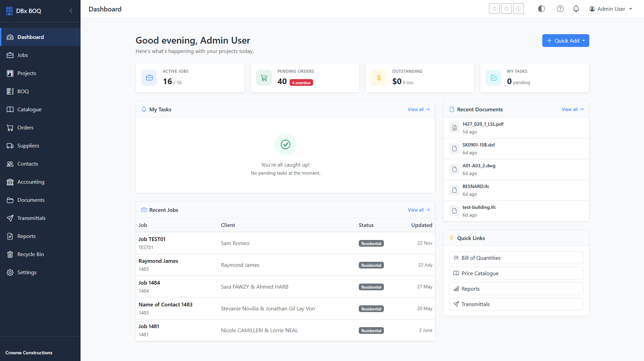Screen dimensions: 644x361
Task: Open the history clock dropdown button
Action: point(518,8)
